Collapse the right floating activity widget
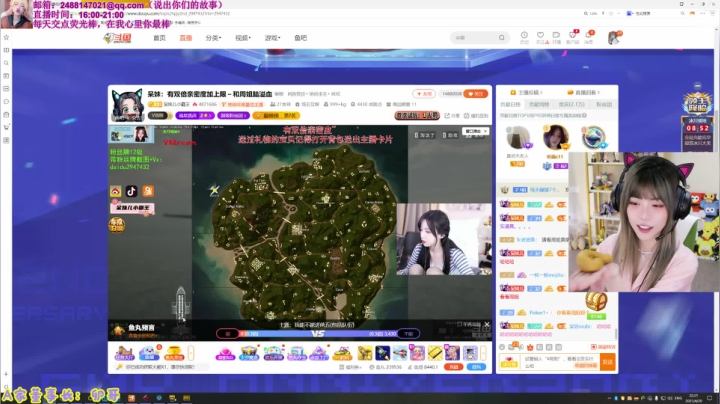 point(698,86)
